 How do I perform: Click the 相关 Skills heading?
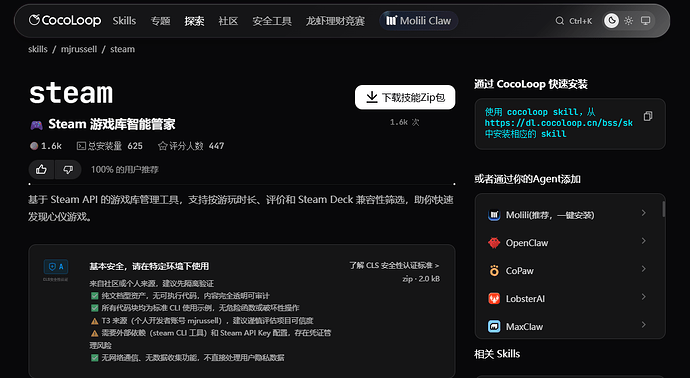pyautogui.click(x=497, y=354)
